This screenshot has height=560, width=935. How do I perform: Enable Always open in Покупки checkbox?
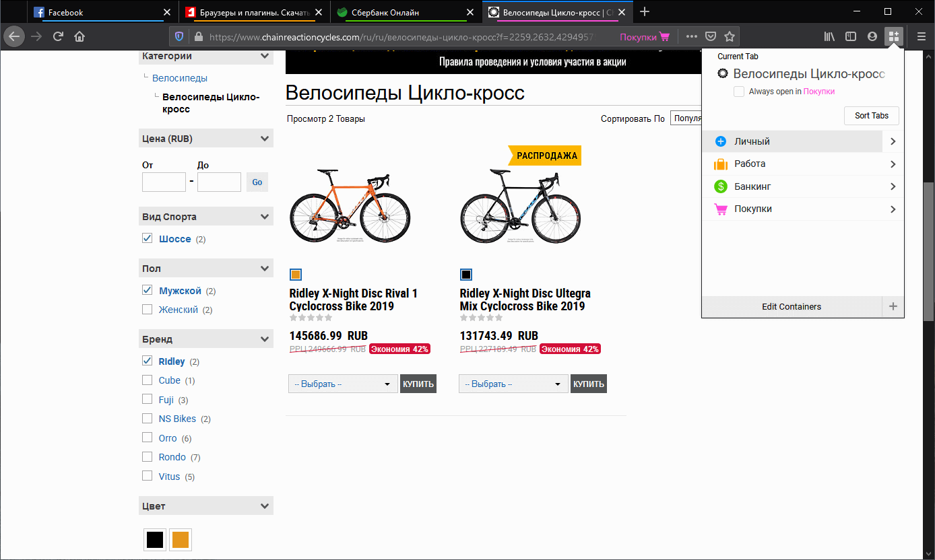tap(739, 92)
